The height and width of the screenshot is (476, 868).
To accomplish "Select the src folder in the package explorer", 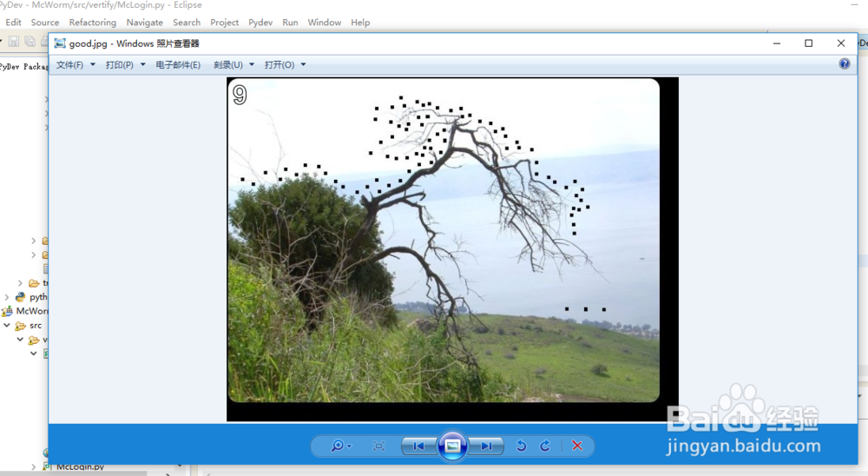I will (x=36, y=325).
